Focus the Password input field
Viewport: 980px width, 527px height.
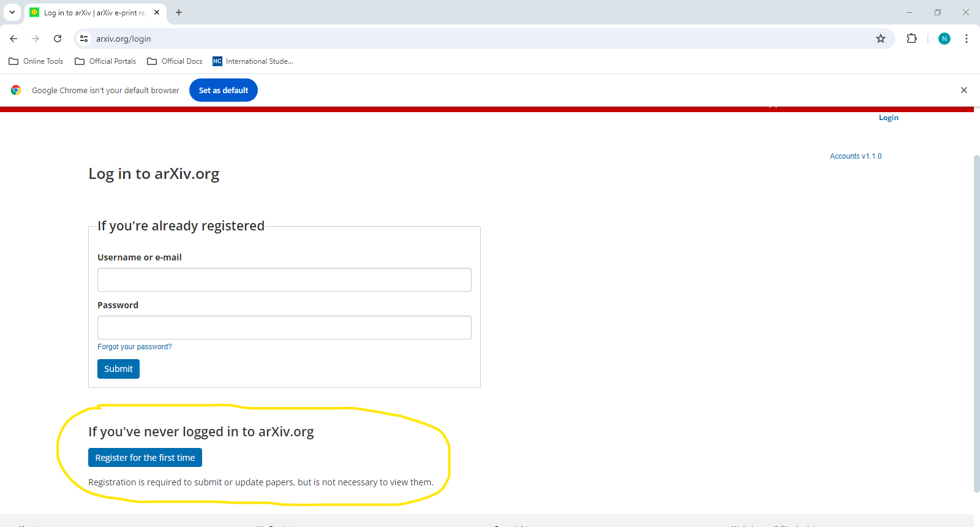point(284,327)
